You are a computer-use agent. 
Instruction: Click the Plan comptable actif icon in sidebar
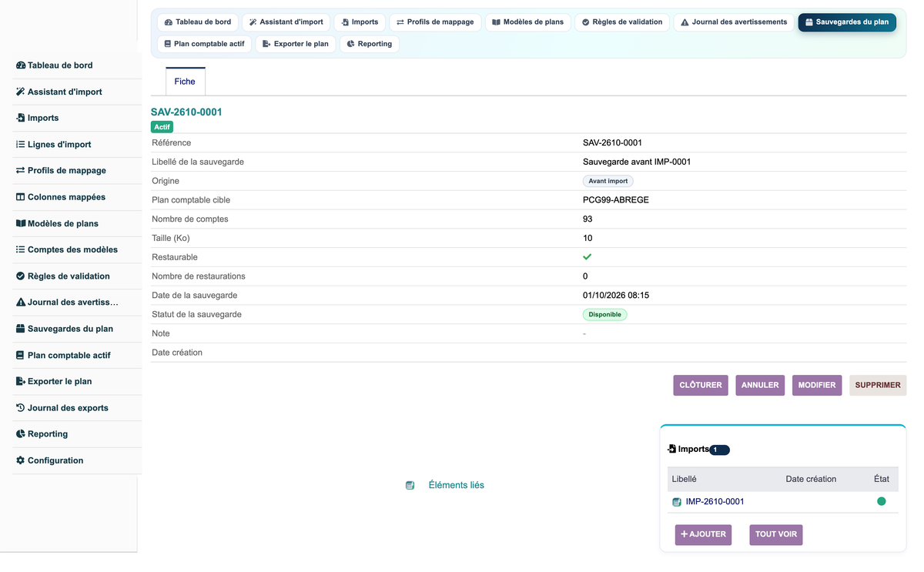(21, 355)
